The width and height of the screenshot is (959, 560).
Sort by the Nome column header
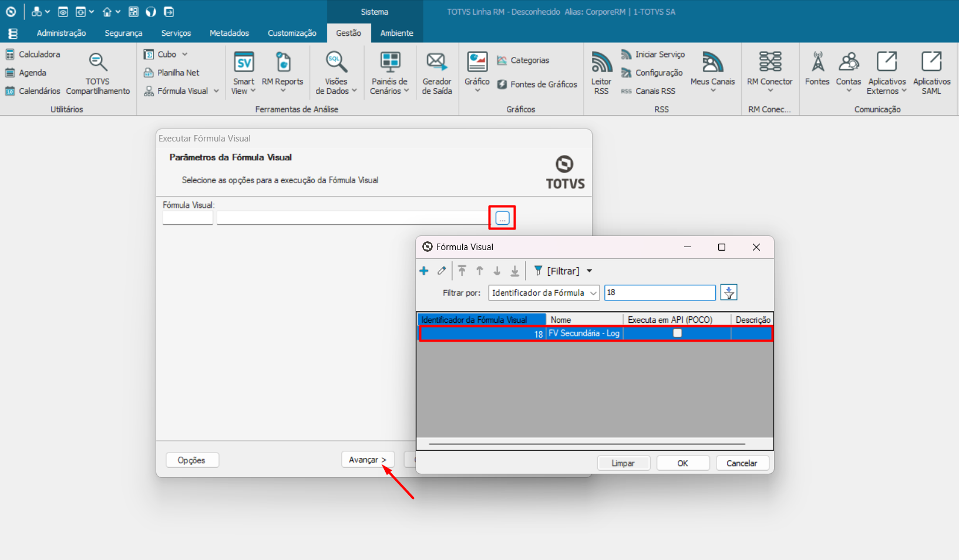(584, 320)
